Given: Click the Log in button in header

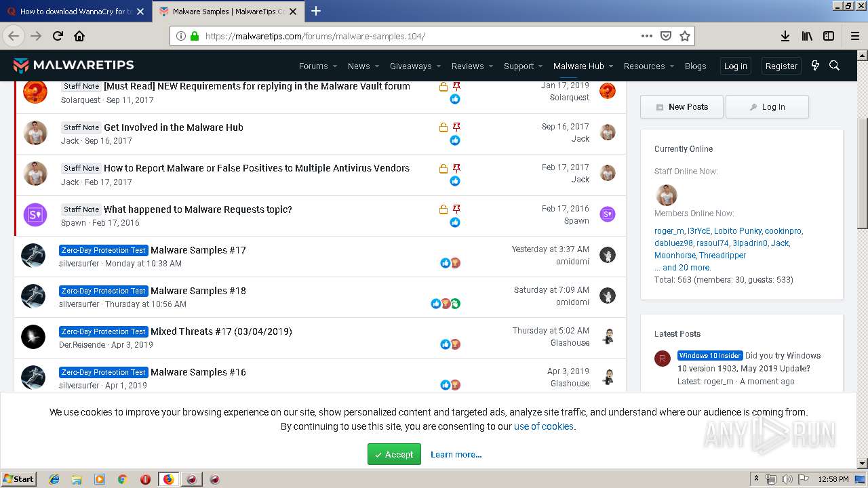Looking at the screenshot, I should 735,66.
